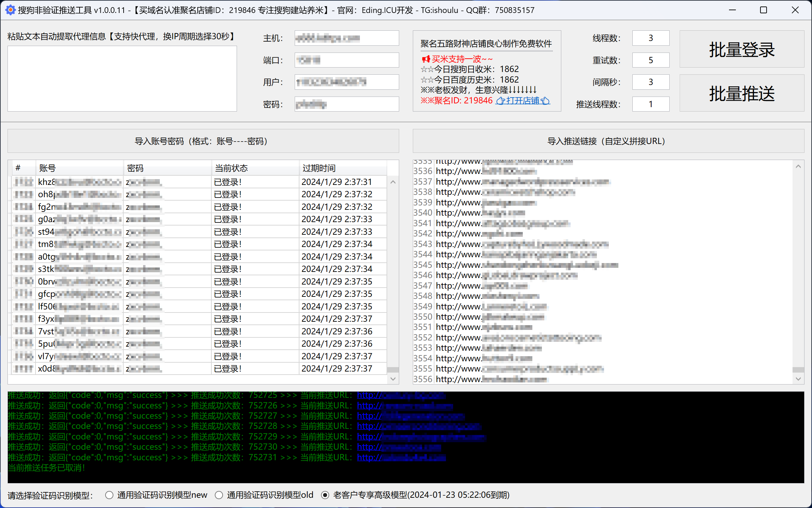The image size is (812, 508).
Task: Focus the 主机 host input field
Action: (x=347, y=38)
